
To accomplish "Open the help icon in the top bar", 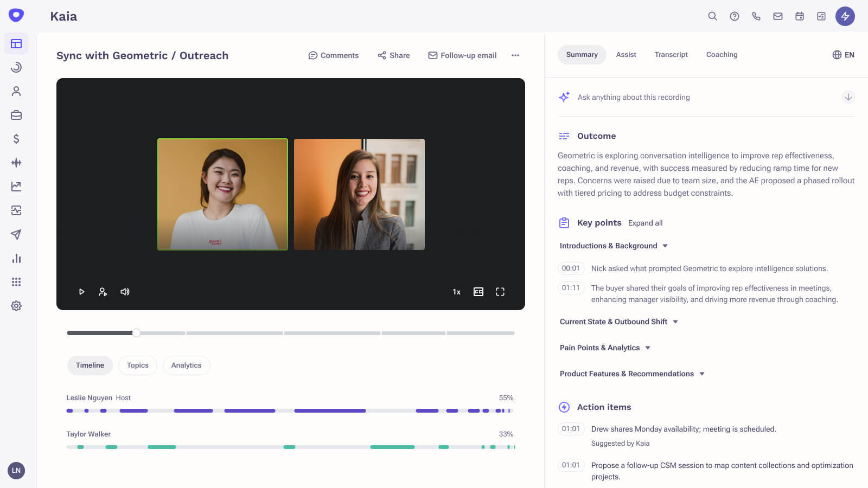I will pos(735,16).
